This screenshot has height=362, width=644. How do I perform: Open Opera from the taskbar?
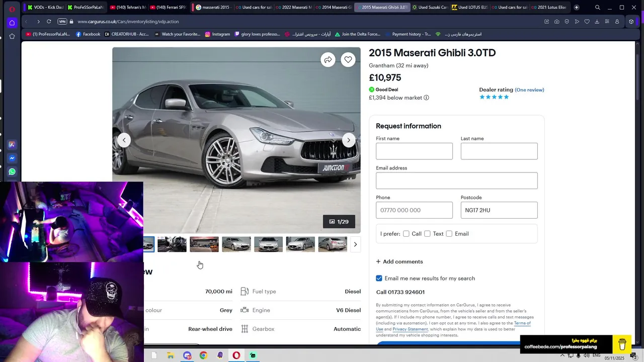[x=236, y=355]
